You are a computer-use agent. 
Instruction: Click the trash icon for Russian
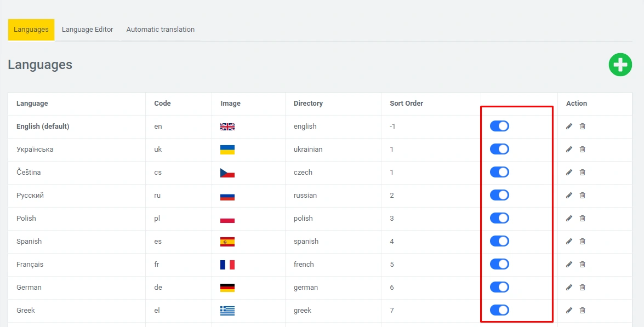(582, 196)
